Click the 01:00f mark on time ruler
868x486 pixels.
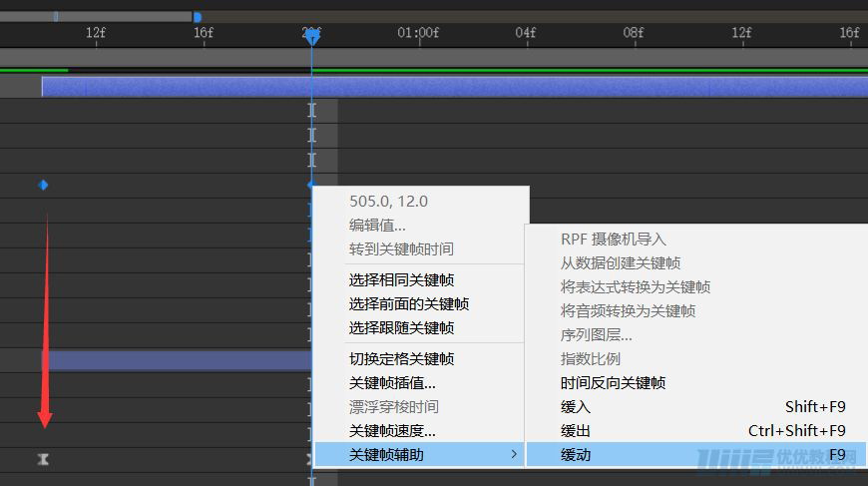pyautogui.click(x=418, y=33)
